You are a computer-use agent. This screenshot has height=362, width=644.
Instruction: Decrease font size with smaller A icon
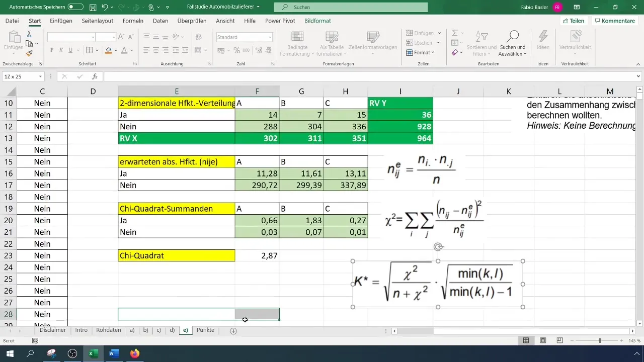click(131, 37)
